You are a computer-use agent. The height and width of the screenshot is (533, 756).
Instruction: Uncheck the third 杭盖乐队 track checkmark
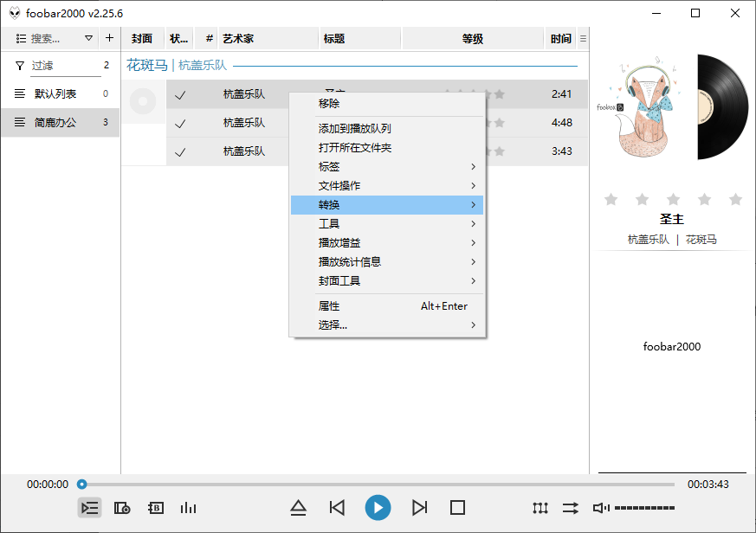click(180, 151)
